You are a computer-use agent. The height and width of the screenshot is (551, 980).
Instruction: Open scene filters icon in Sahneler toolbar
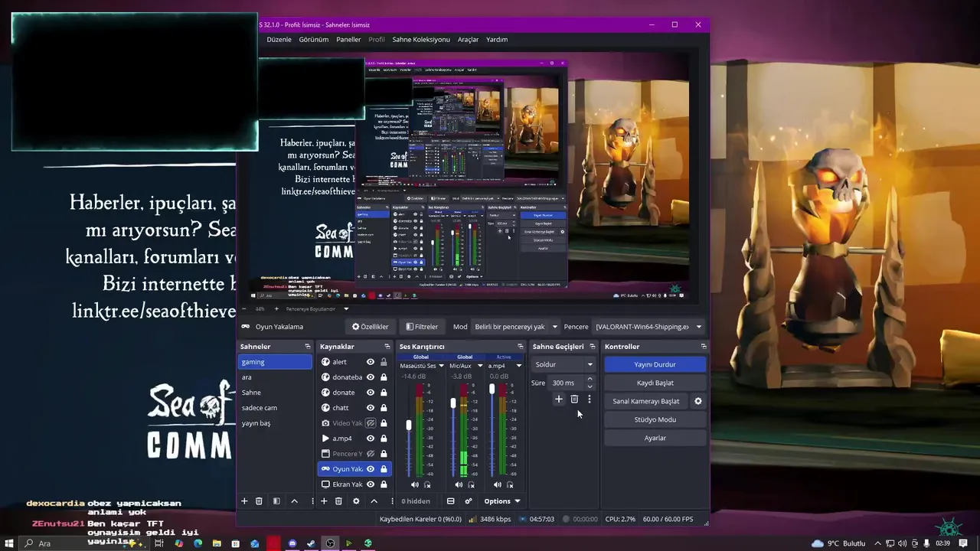click(x=276, y=501)
